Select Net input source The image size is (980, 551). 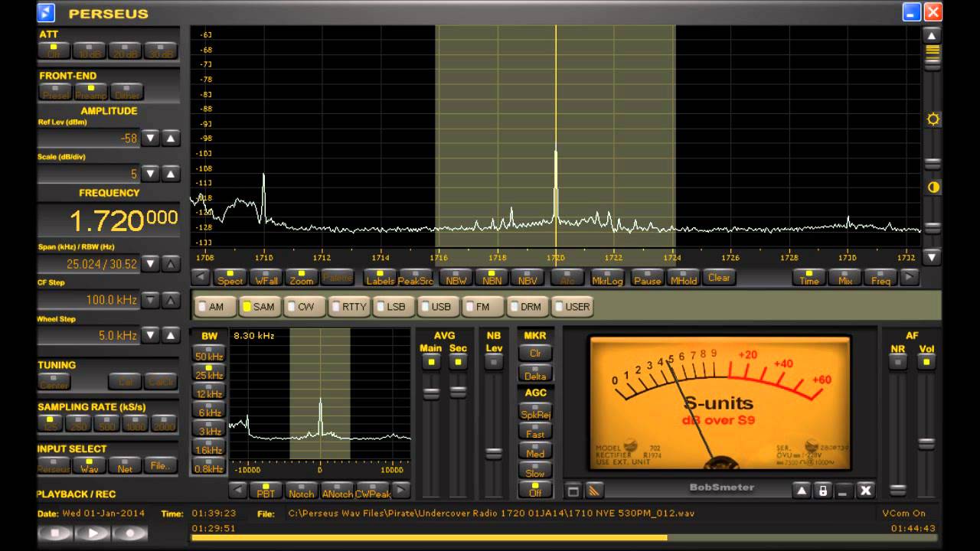pos(125,465)
